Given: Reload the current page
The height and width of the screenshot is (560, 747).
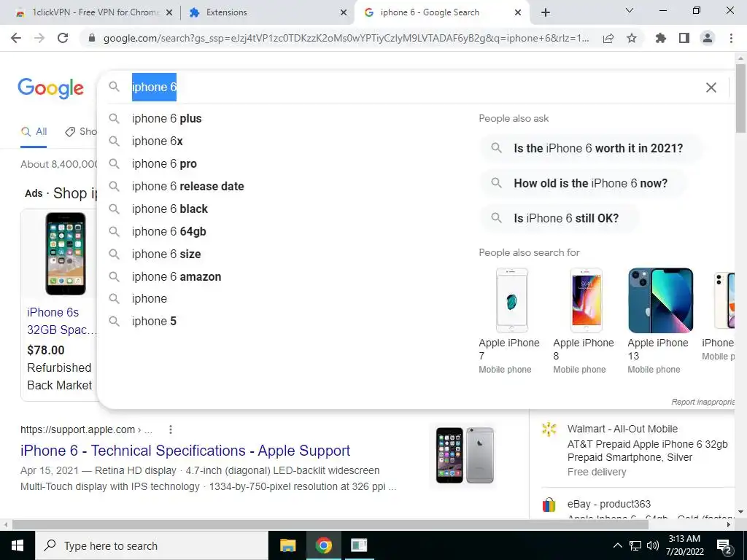Looking at the screenshot, I should coord(63,38).
